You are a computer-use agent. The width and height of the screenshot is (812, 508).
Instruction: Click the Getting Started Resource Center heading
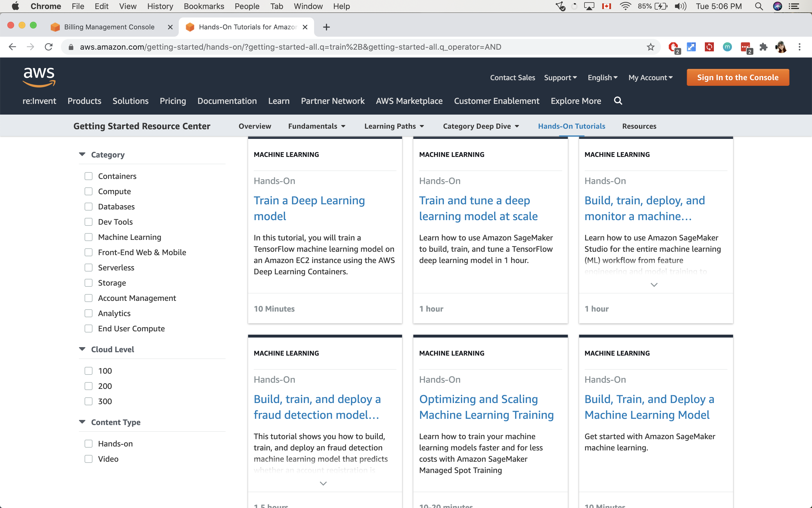142,126
